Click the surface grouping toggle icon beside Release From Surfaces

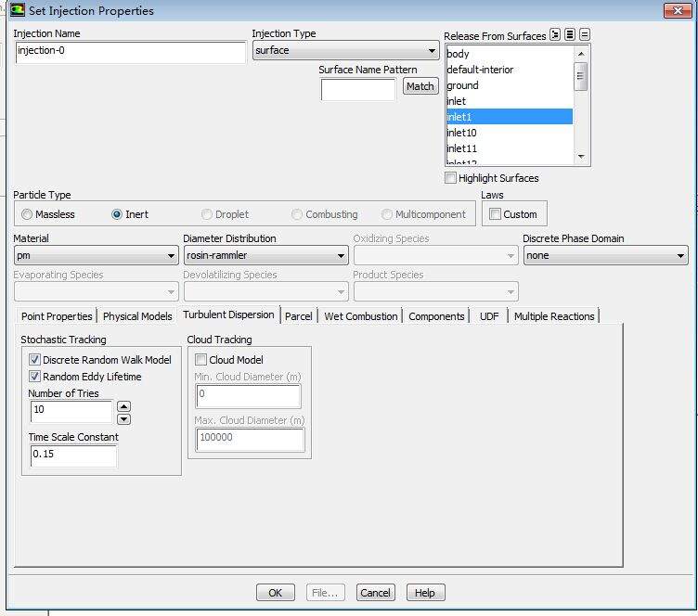tap(555, 34)
